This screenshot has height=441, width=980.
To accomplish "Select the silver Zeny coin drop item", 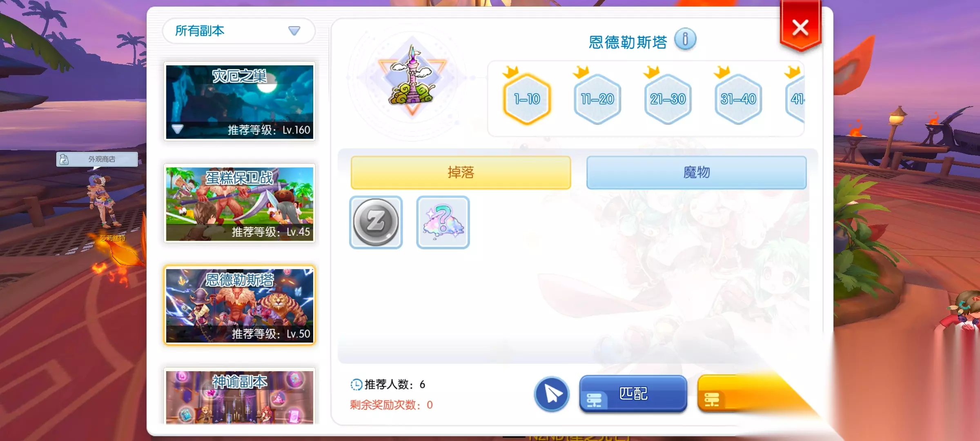I will [376, 222].
